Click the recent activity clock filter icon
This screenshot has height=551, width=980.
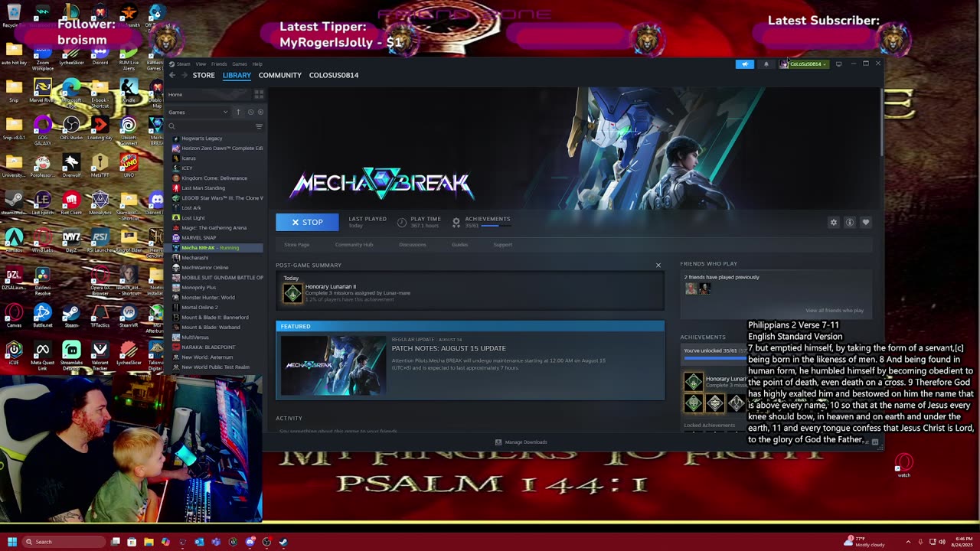[250, 112]
